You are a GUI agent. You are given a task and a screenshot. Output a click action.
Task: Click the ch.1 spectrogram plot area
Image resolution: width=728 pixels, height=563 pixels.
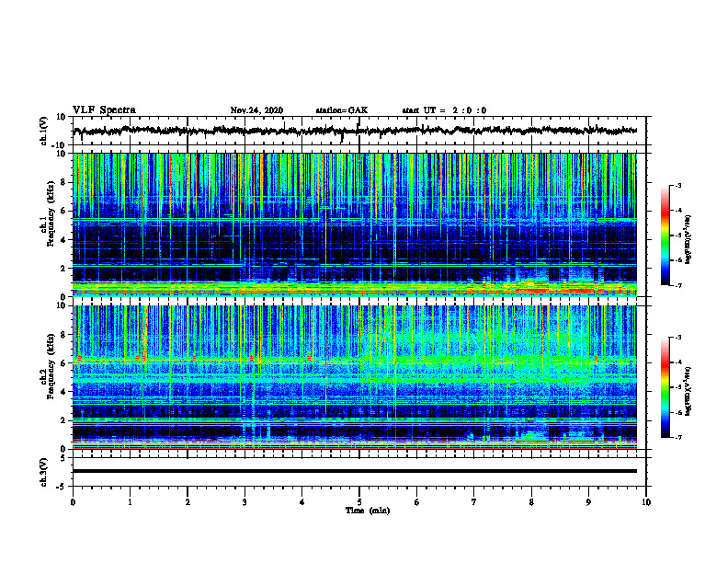click(x=354, y=224)
